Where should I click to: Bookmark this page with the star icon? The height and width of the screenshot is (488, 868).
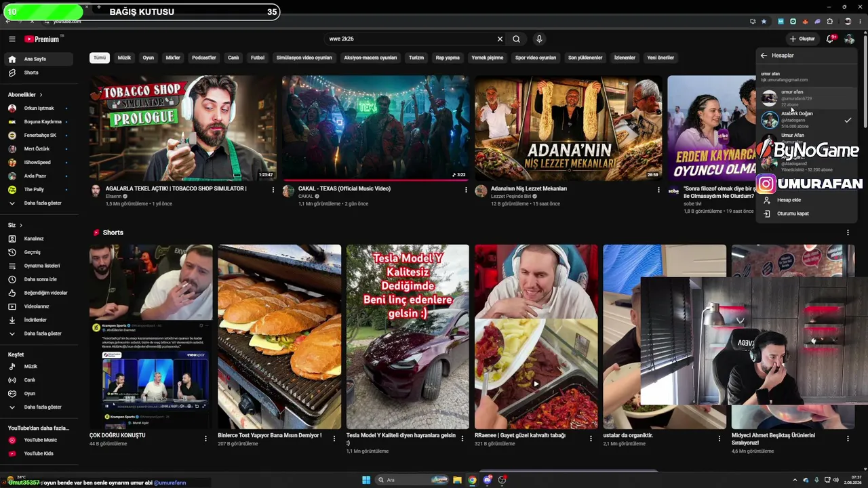[764, 22]
